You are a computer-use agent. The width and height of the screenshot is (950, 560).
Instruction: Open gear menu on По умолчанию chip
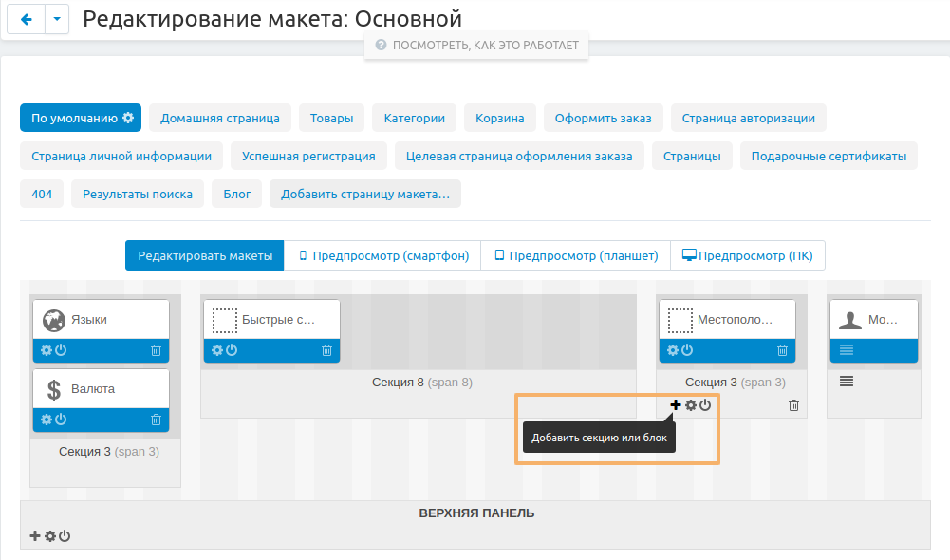click(128, 118)
